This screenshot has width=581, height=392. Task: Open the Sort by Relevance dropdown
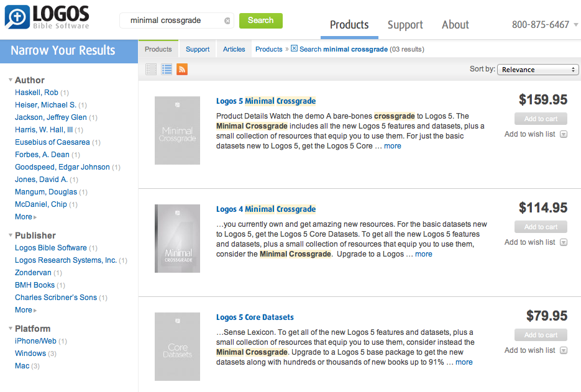[538, 70]
